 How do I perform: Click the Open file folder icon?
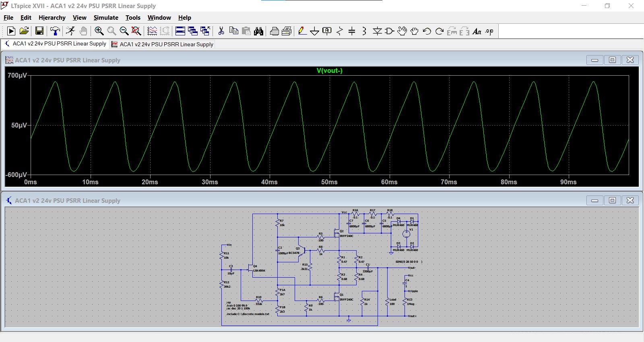click(x=24, y=31)
